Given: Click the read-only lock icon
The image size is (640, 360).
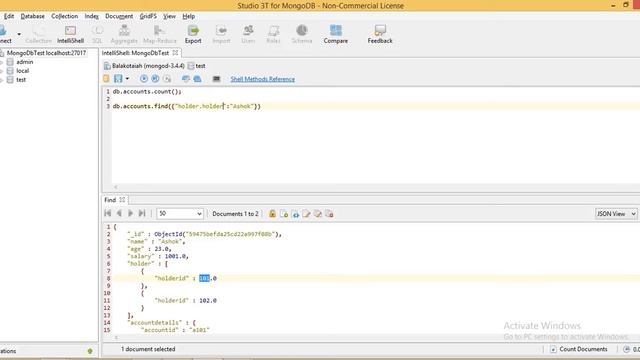Looking at the screenshot, I should click(x=272, y=214).
